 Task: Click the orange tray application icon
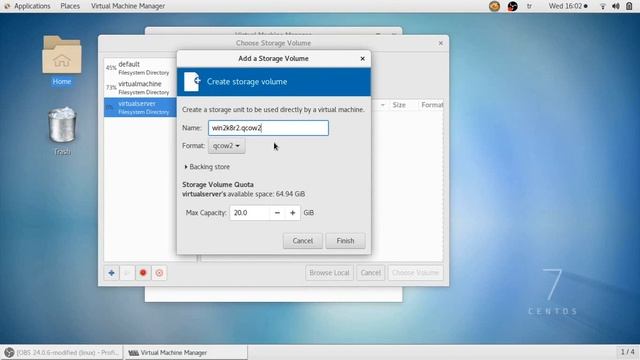pyautogui.click(x=494, y=6)
